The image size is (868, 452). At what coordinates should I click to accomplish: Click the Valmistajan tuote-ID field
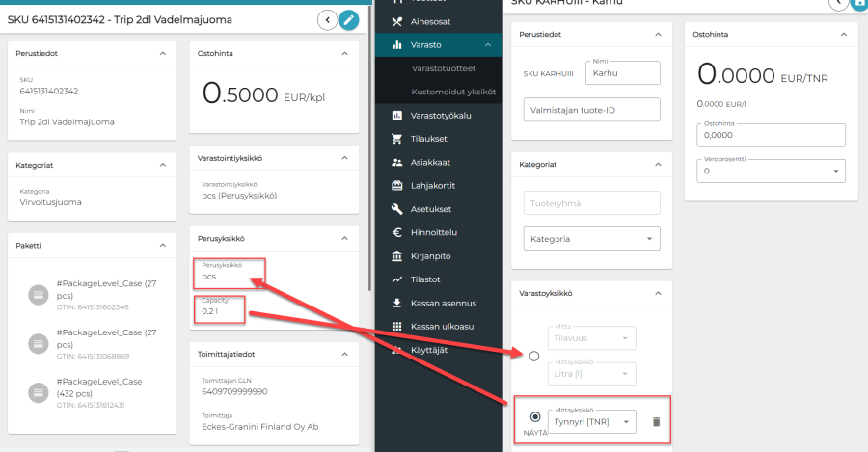590,110
